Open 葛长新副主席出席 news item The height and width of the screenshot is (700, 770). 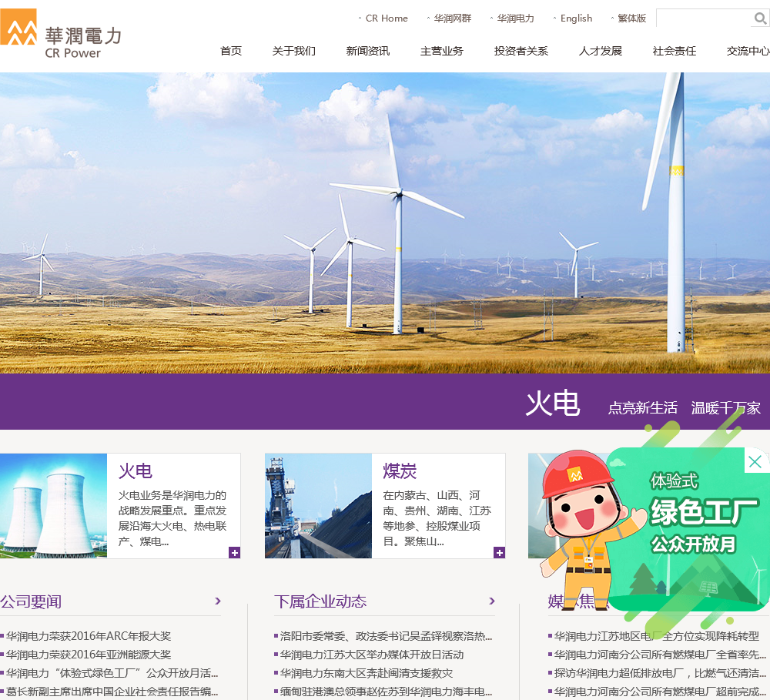click(112, 692)
